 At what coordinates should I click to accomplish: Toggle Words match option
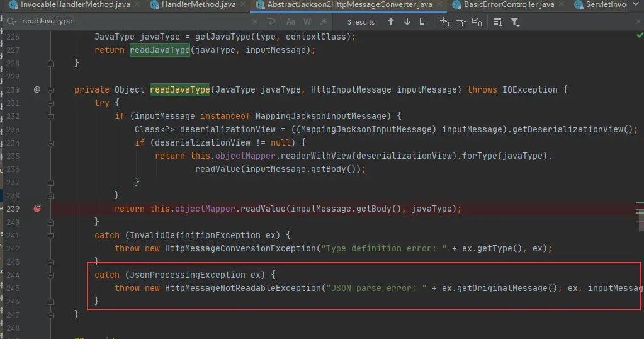pyautogui.click(x=307, y=21)
